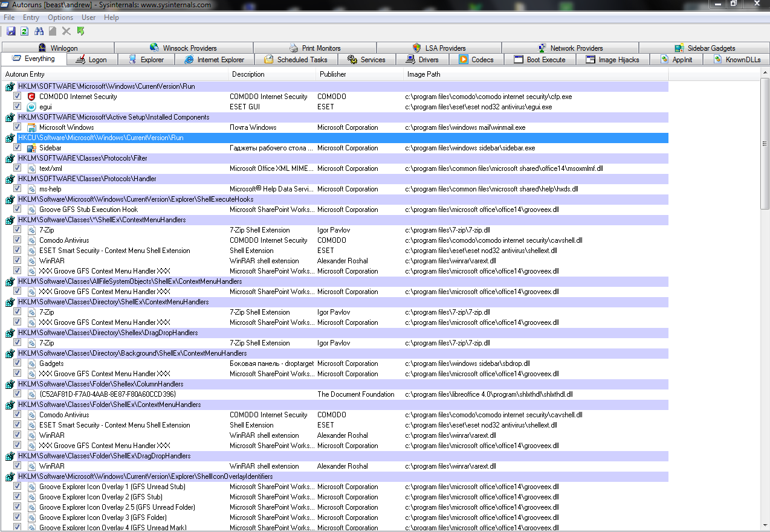This screenshot has height=532, width=770.
Task: Open the User menu
Action: pos(89,18)
